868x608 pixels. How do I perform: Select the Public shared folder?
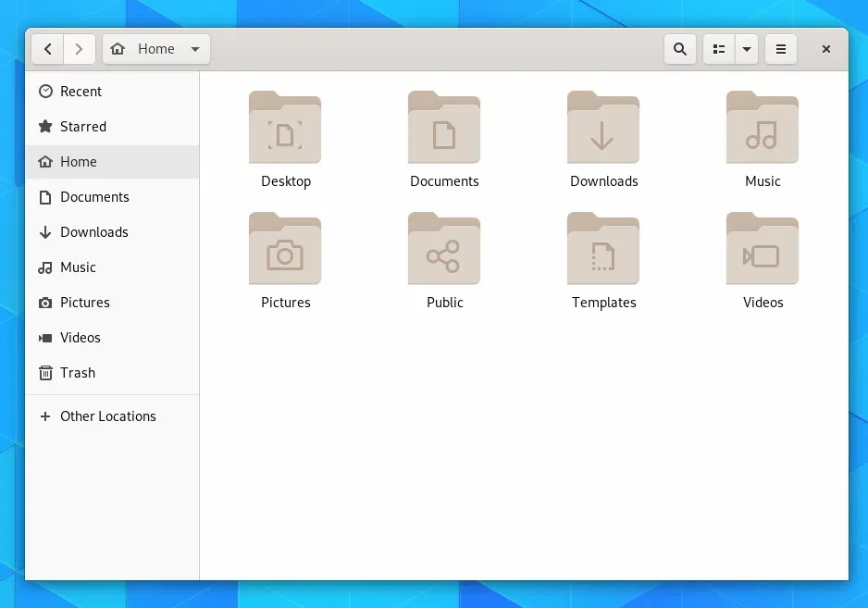click(x=444, y=249)
